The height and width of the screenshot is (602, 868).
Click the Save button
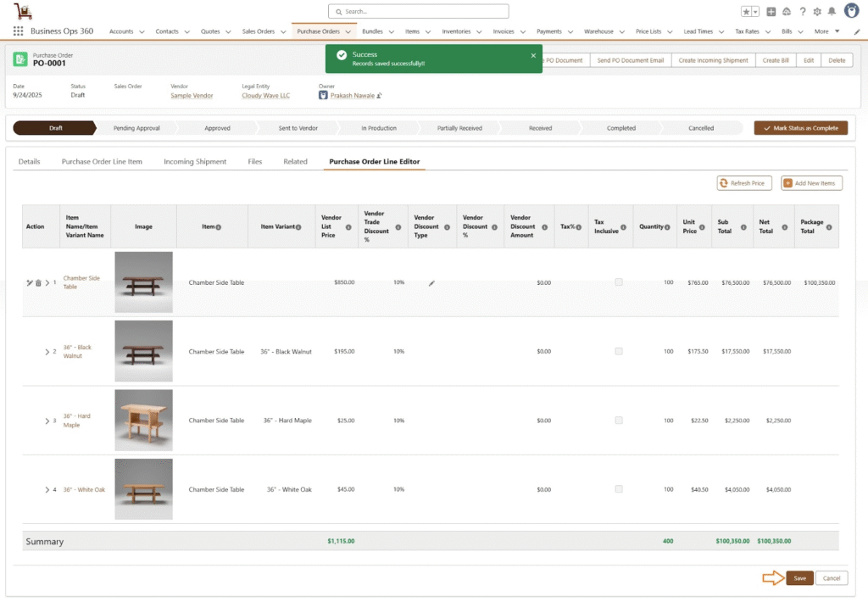point(800,578)
